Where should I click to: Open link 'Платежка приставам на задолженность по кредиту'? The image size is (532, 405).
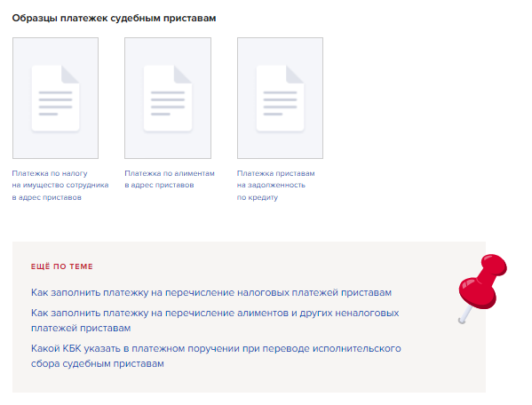275,186
